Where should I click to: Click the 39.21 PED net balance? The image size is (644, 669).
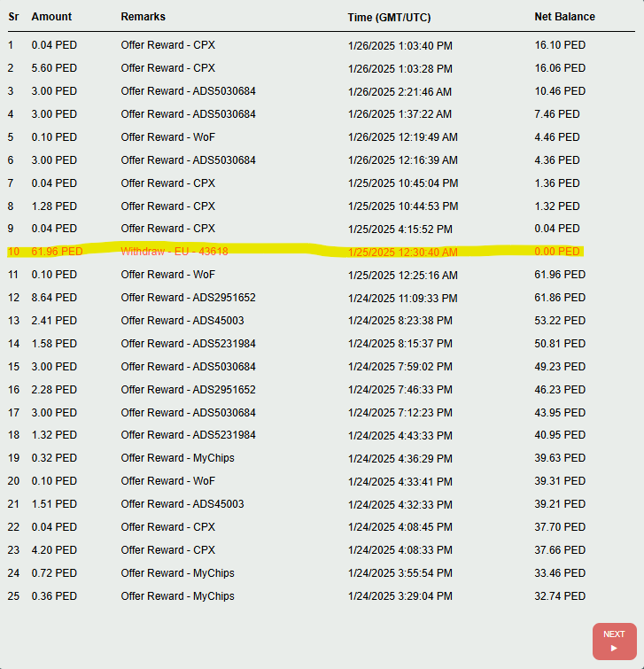point(560,504)
